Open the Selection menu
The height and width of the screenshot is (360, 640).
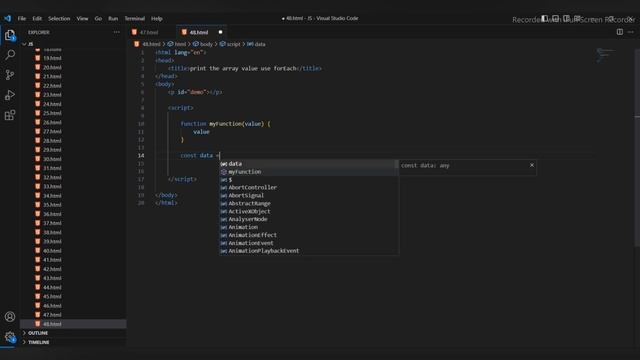59,18
